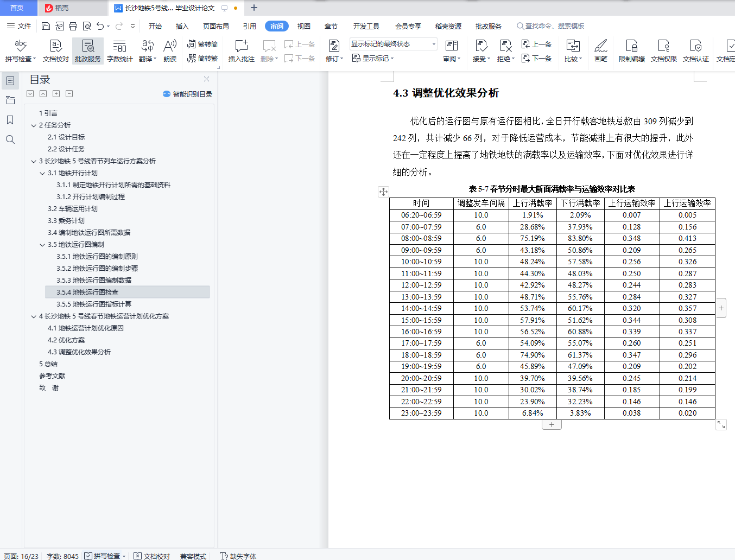The image size is (735, 560).
Task: Switch to the 开始 ribbon tab
Action: coord(155,26)
